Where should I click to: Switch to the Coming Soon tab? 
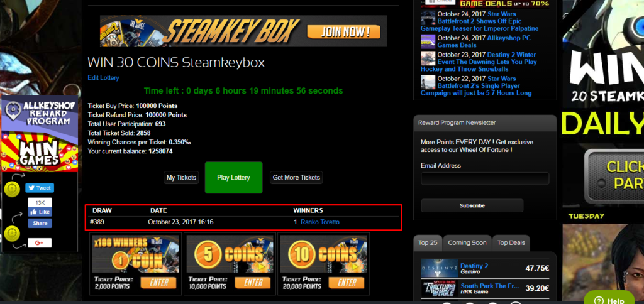(467, 242)
